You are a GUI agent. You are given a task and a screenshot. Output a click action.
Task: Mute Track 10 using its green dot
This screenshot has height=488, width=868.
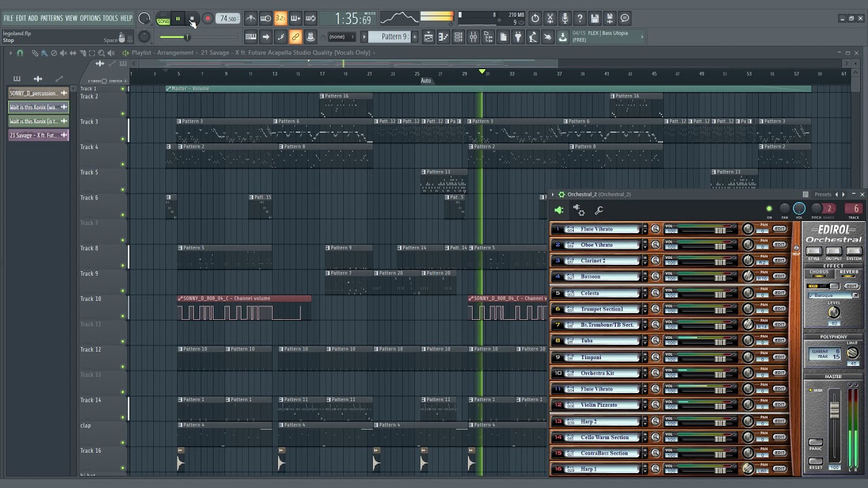pyautogui.click(x=123, y=316)
